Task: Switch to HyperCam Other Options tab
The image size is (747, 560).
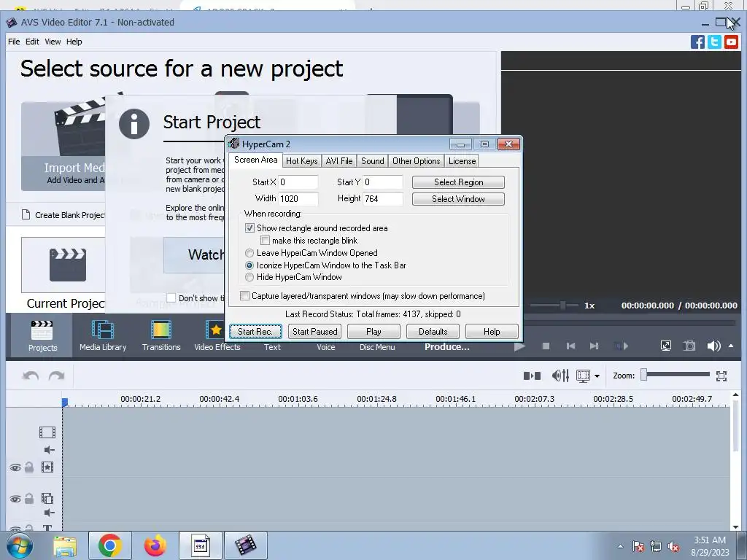Action: tap(416, 161)
